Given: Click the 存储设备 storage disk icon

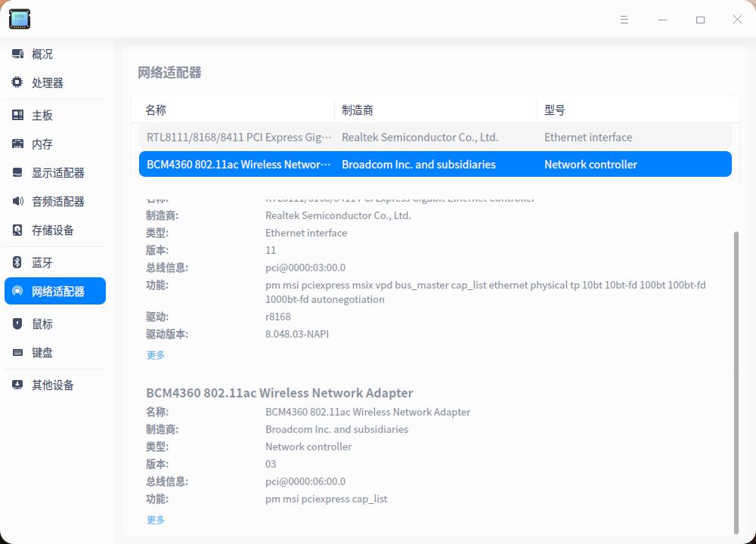Looking at the screenshot, I should click(17, 230).
